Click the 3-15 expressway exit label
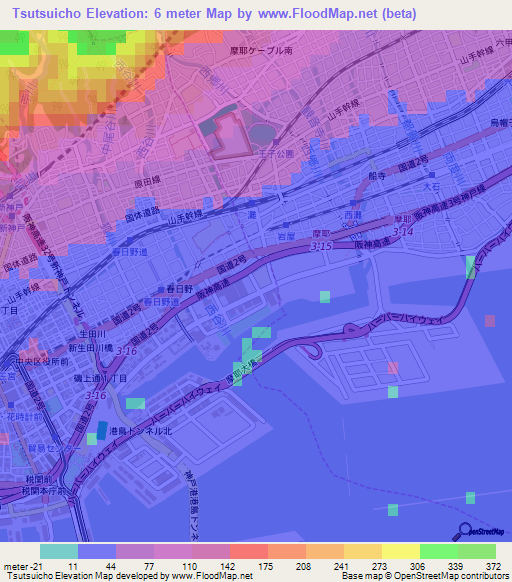The width and height of the screenshot is (512, 582). coord(321,246)
